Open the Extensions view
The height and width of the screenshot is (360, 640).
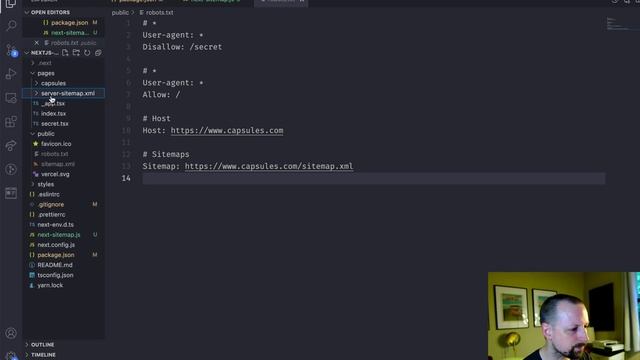11,121
